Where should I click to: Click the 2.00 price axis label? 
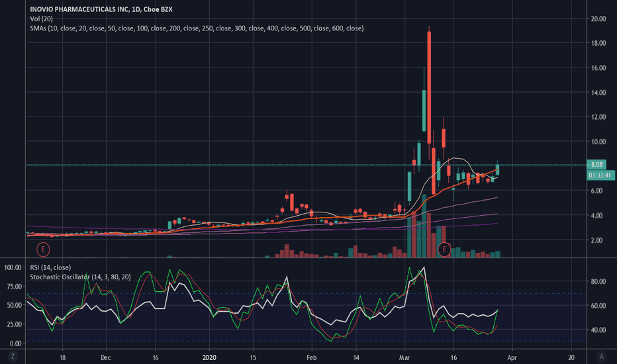(596, 240)
